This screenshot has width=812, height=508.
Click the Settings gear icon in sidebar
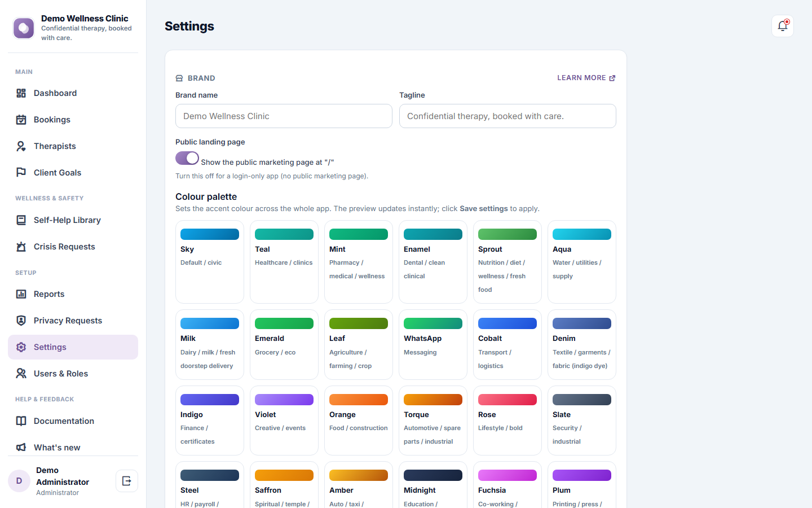[21, 347]
